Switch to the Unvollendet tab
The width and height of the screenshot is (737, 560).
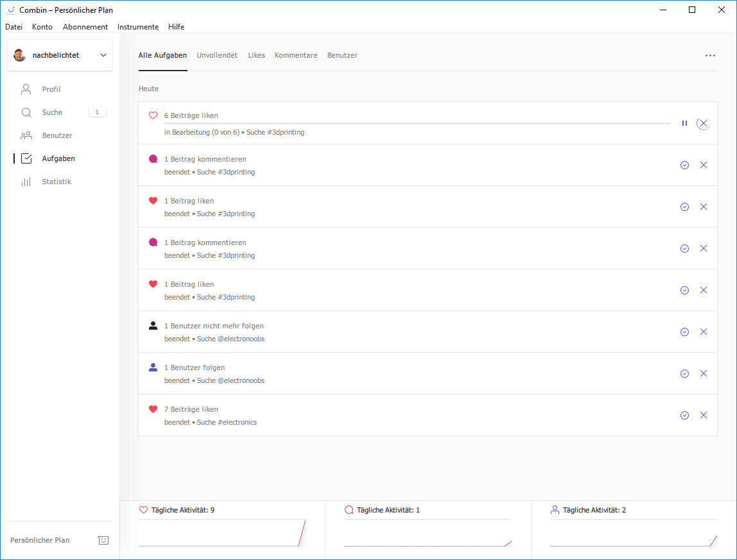click(x=218, y=55)
